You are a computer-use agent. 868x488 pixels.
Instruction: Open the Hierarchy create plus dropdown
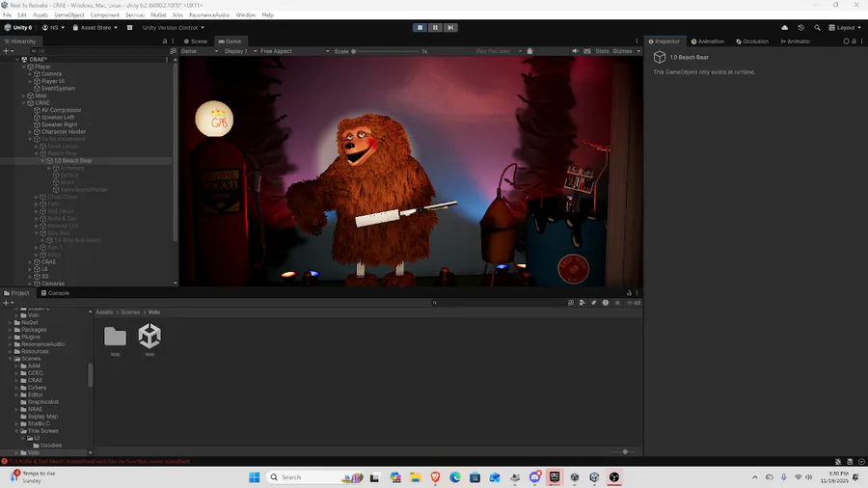tap(9, 51)
